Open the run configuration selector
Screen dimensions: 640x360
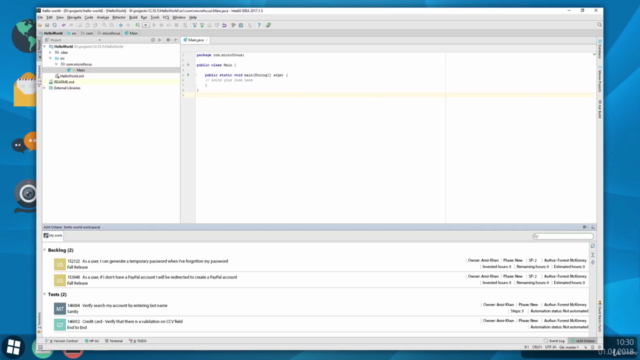(146, 25)
